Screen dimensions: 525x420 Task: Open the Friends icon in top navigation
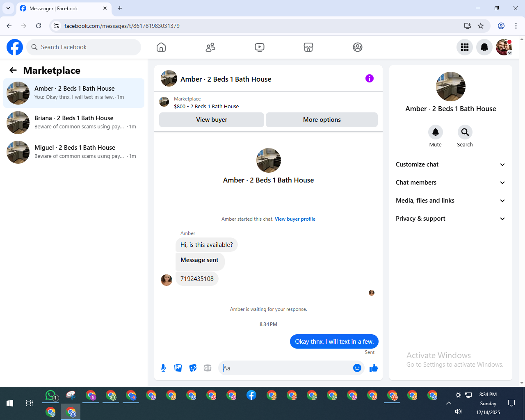pyautogui.click(x=210, y=47)
